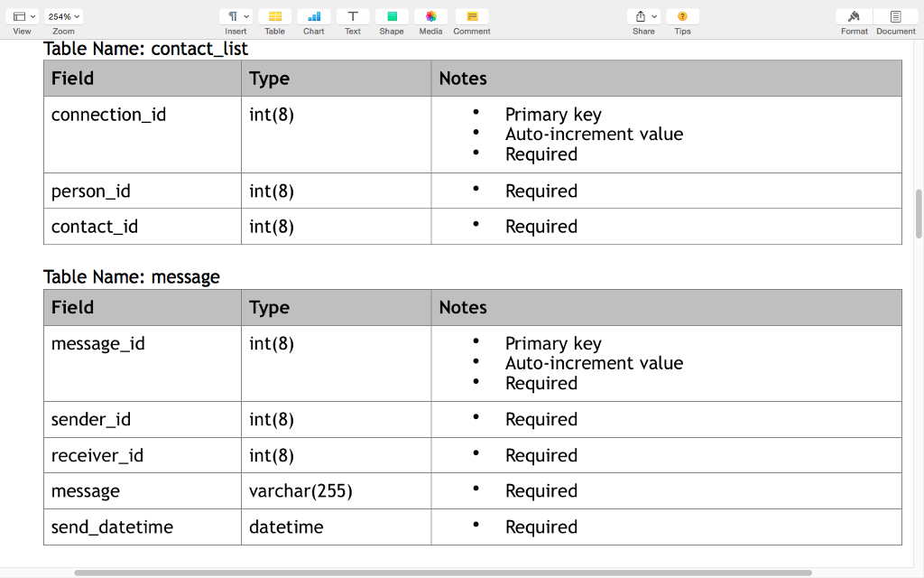
Task: Open the Zoom level dropdown showing 254%
Action: point(62,15)
